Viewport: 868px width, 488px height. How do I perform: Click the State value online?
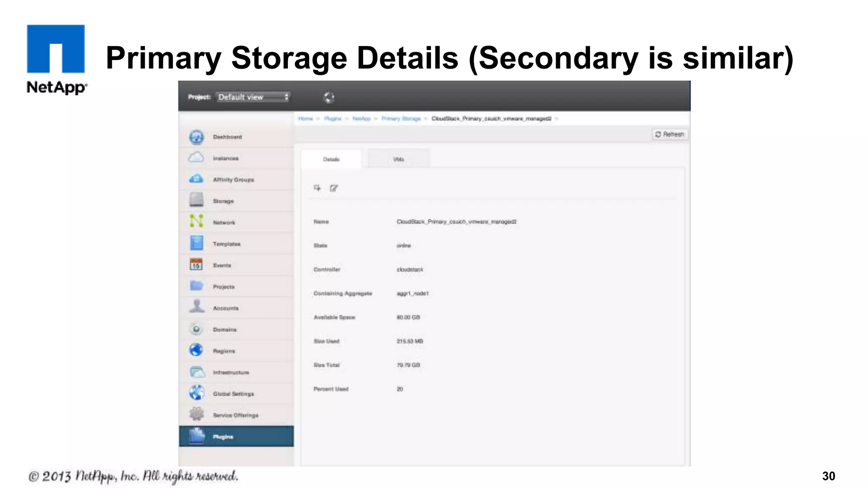pyautogui.click(x=403, y=246)
